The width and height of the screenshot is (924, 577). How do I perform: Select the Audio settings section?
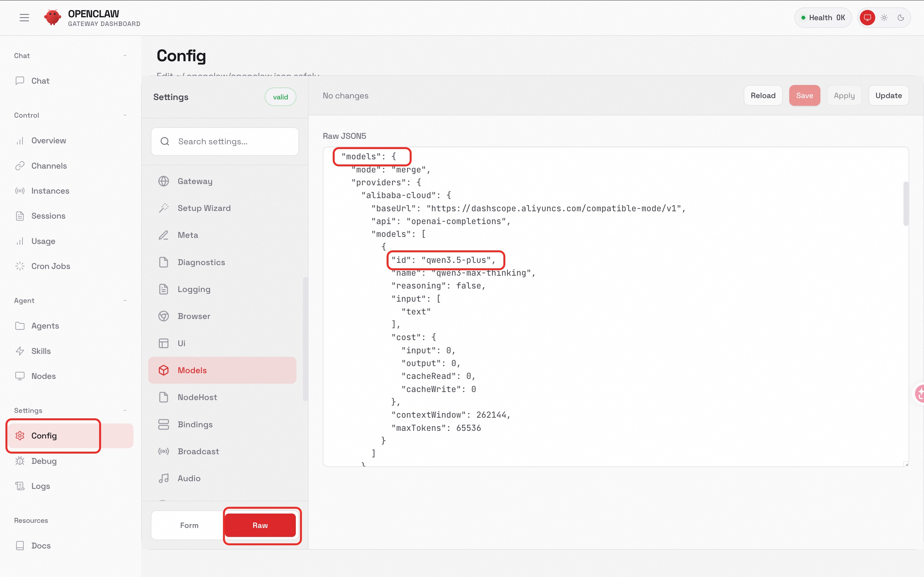(x=189, y=478)
